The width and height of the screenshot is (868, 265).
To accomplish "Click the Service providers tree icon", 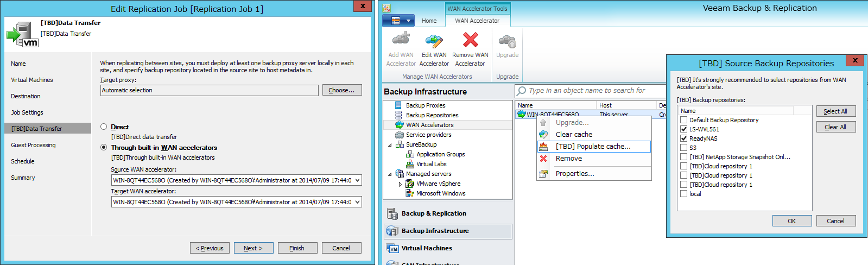I will point(400,135).
